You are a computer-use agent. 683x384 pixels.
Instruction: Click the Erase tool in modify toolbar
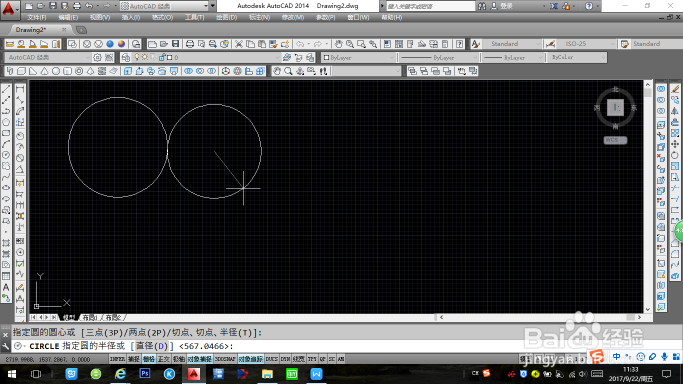pos(675,89)
